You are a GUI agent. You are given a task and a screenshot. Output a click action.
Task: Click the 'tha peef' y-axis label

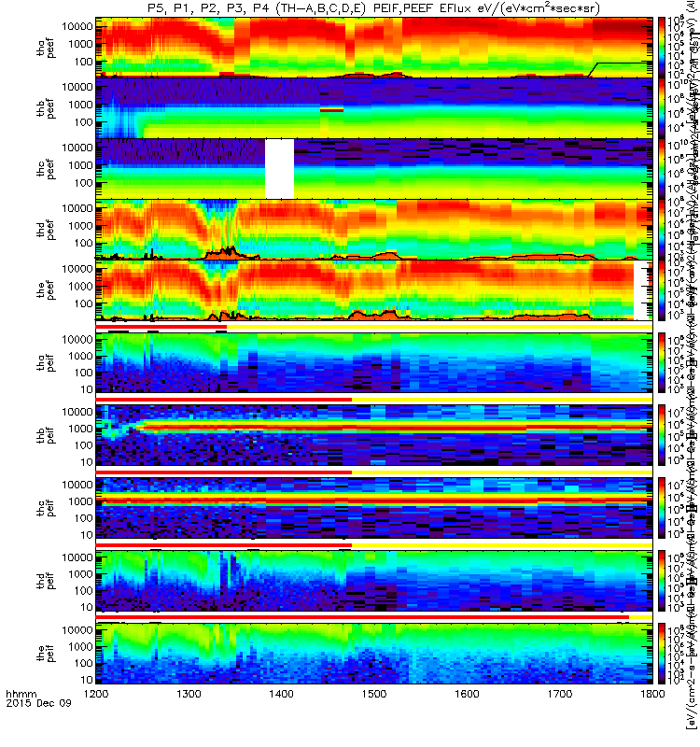46,49
